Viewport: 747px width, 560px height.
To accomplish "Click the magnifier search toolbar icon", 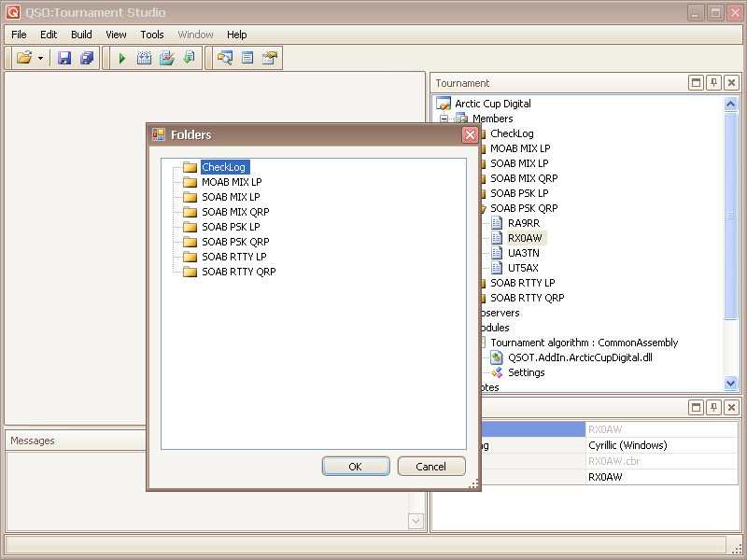I will [225, 58].
